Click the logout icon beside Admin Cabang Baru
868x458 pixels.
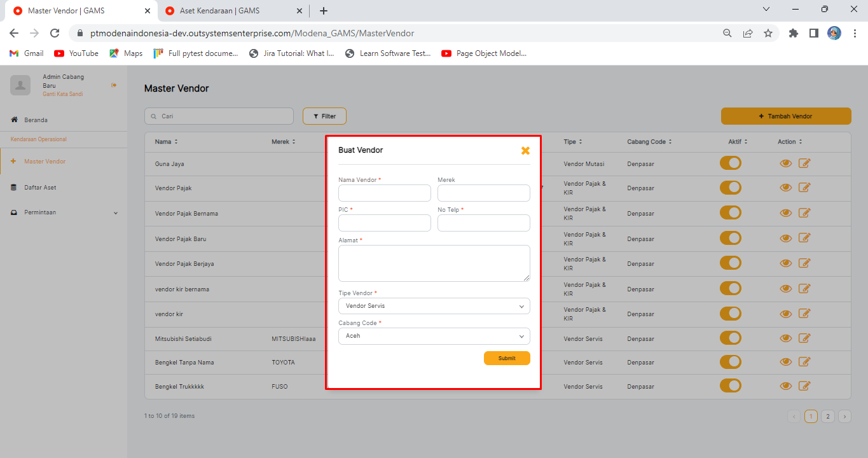pos(114,85)
